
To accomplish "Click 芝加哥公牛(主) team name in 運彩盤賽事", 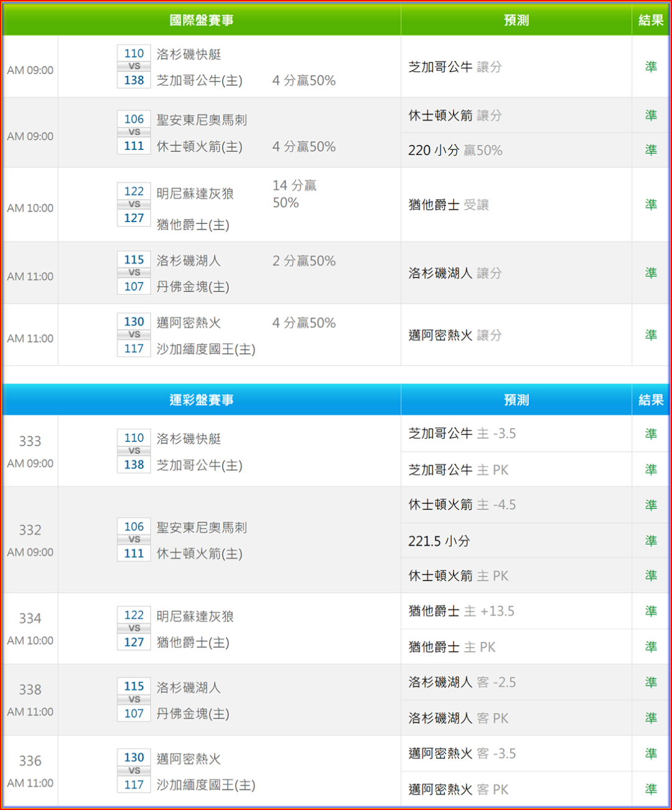I will 199,465.
